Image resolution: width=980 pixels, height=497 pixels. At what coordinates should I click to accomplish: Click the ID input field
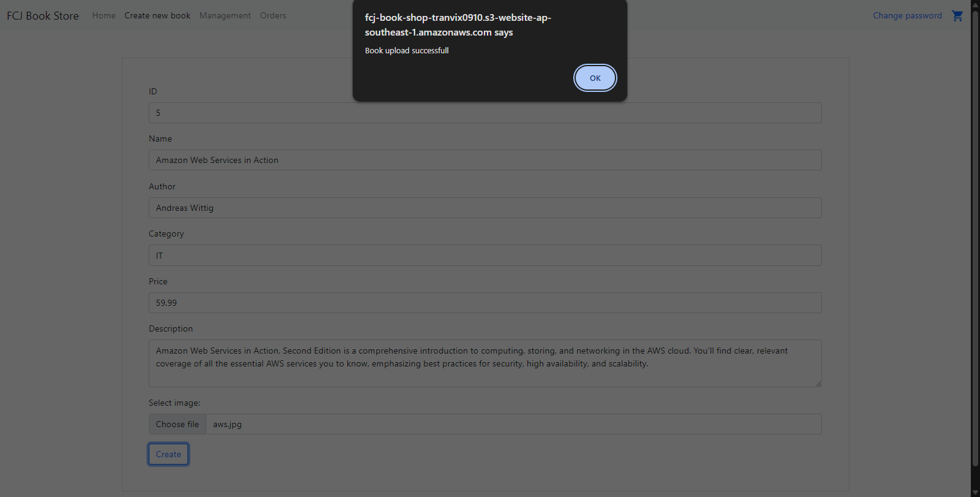(485, 113)
